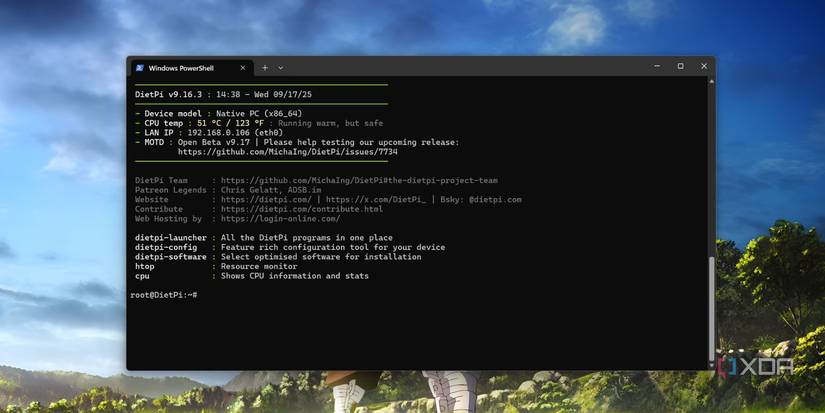Click 'Chris Gelatt, ADSB.im' Patreon text
Viewport: 825px width, 413px height.
(271, 190)
